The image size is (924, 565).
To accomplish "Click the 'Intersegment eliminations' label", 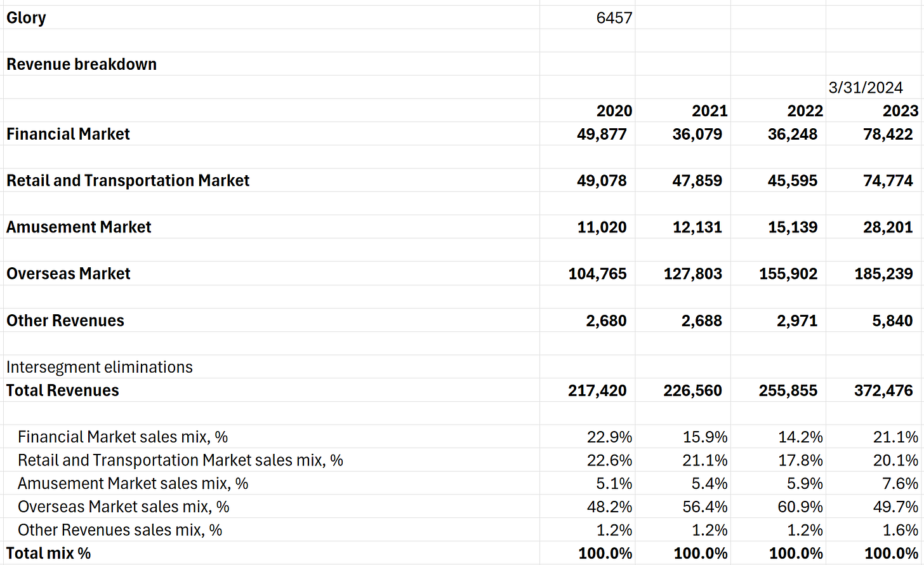I will click(100, 367).
